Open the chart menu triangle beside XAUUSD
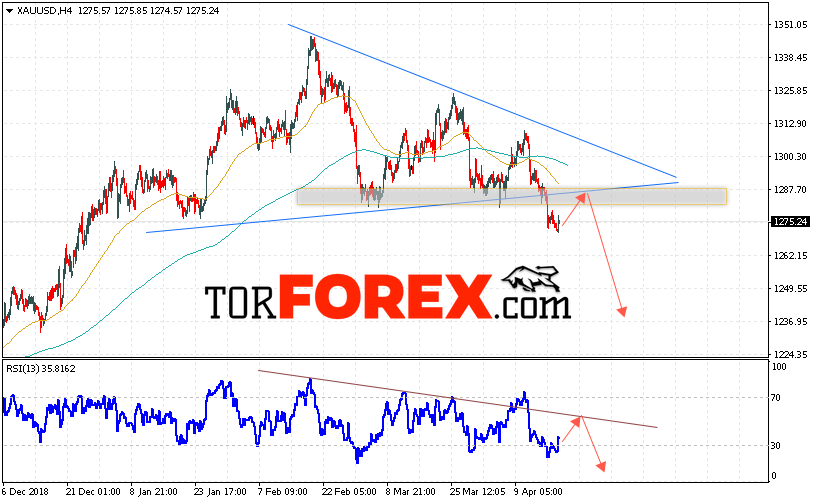This screenshot has height=503, width=814. [x=9, y=11]
